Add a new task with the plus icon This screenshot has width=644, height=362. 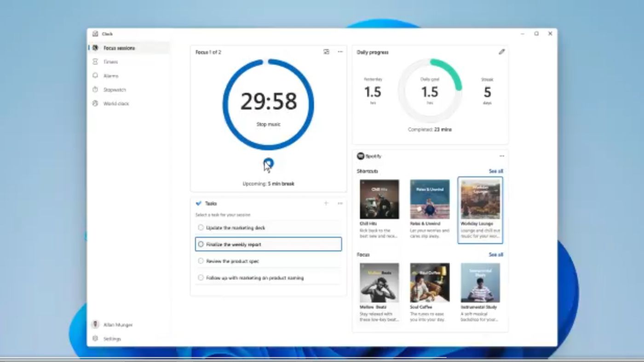pyautogui.click(x=326, y=203)
